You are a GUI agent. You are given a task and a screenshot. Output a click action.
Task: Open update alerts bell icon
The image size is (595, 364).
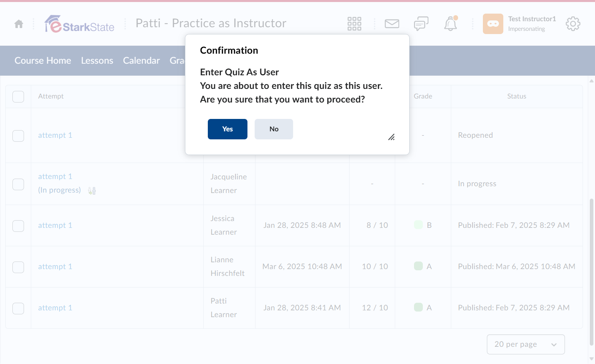(x=450, y=24)
